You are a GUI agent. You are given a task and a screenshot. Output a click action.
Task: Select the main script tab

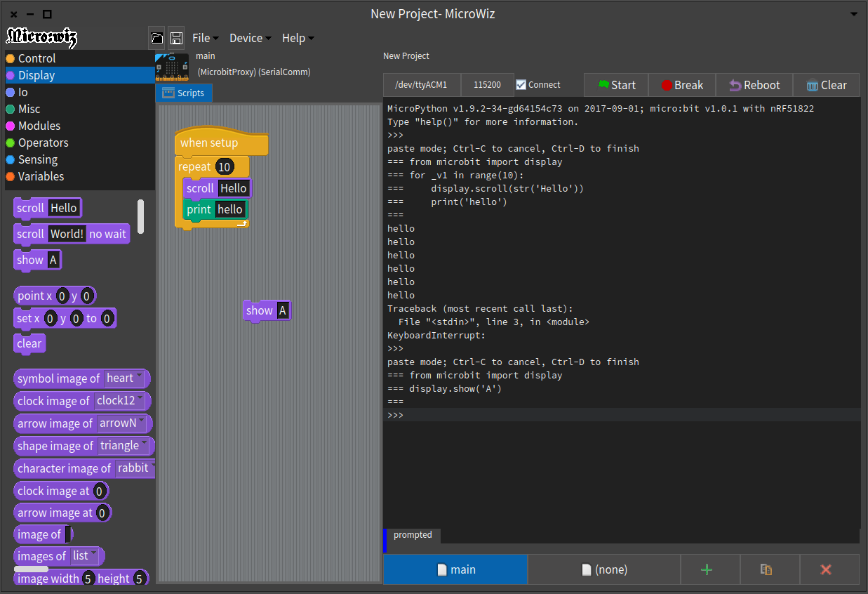point(455,569)
